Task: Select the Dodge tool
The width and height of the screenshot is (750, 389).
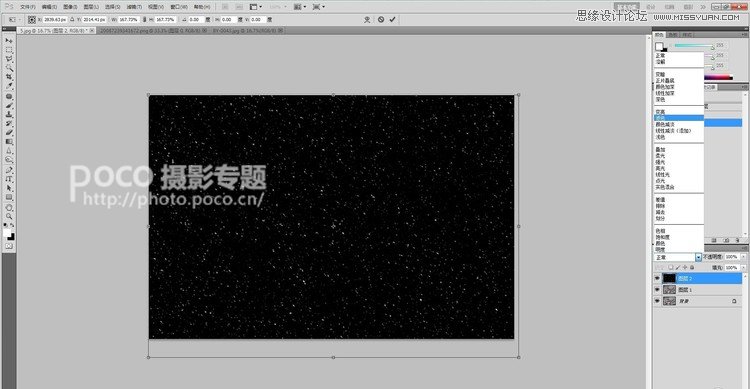Action: pyautogui.click(x=9, y=160)
